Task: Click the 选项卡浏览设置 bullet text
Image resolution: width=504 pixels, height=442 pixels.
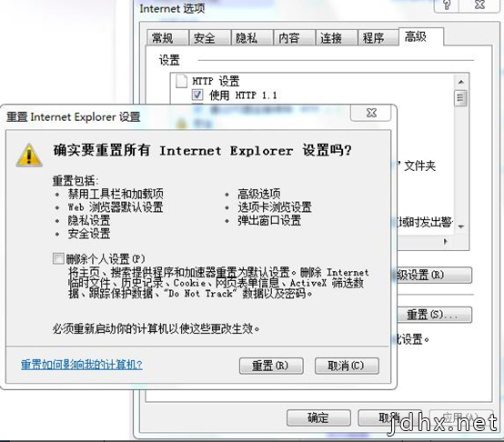Action: pyautogui.click(x=275, y=207)
